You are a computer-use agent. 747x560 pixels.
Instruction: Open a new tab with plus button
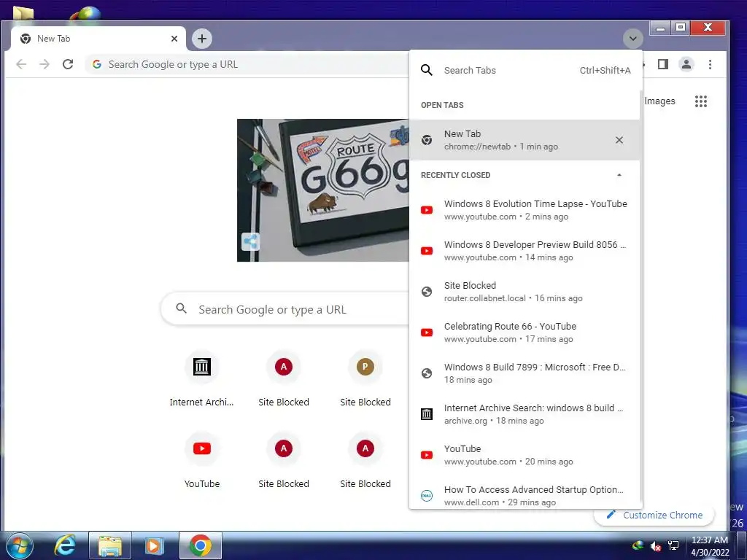click(202, 39)
